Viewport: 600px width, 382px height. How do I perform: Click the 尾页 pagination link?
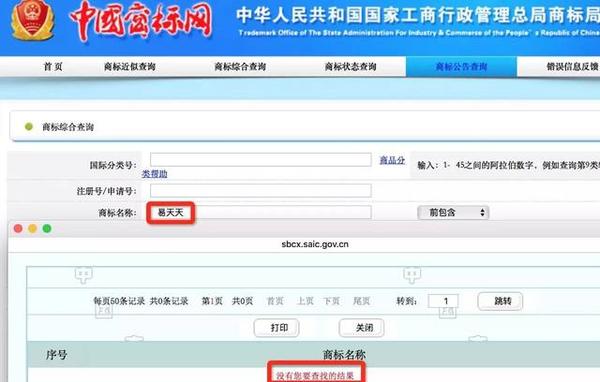point(361,301)
